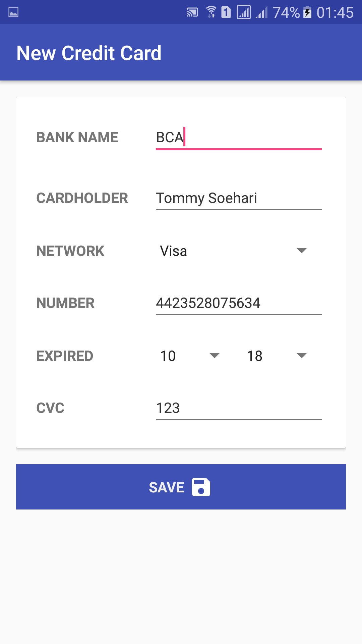The image size is (362, 644).
Task: Tap the CVC field showing 123
Action: coord(238,408)
